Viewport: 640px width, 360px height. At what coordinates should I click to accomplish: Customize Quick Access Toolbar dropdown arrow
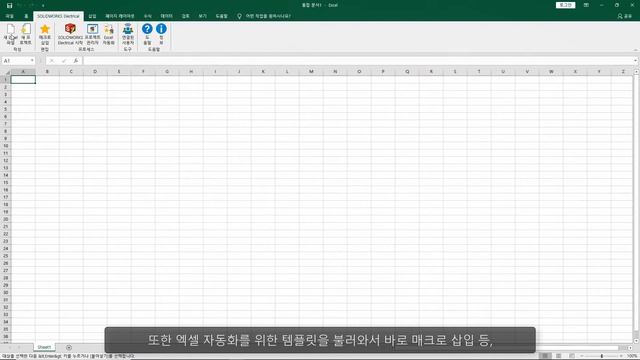[x=43, y=5]
